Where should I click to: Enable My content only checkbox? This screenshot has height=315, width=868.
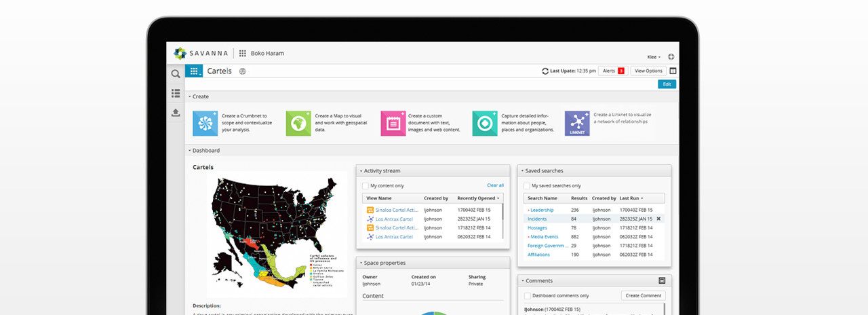pyautogui.click(x=365, y=185)
